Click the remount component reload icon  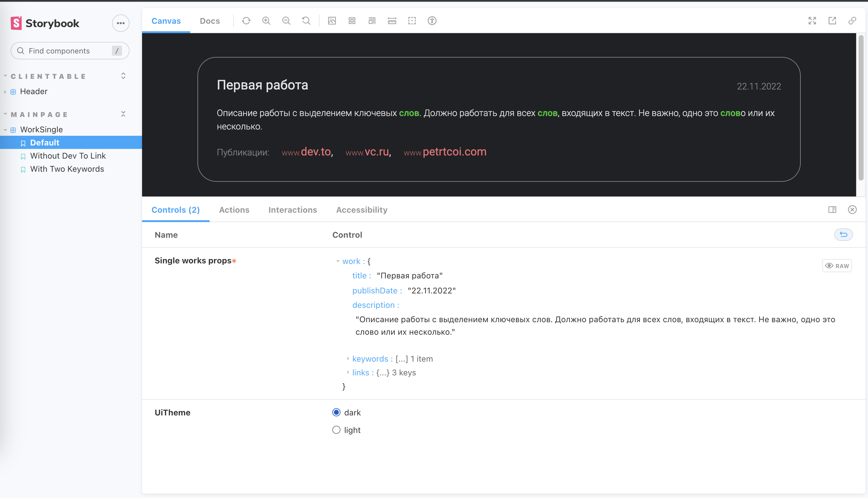click(x=246, y=21)
